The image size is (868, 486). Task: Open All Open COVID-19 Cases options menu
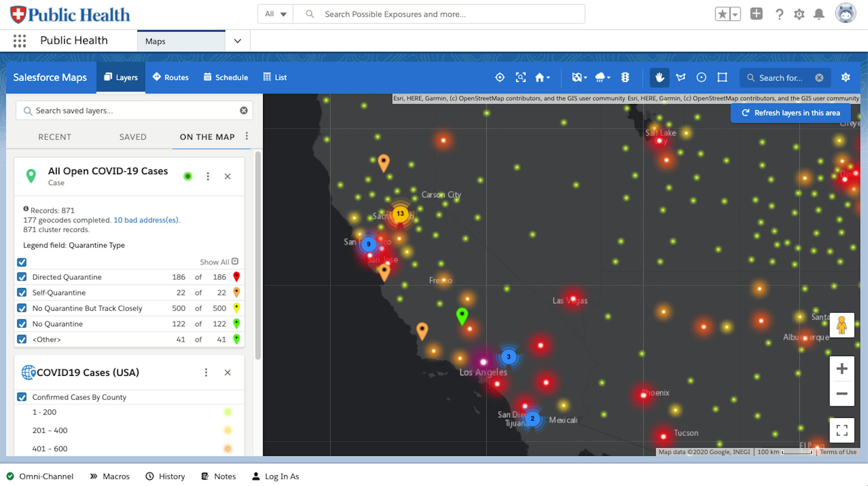point(208,176)
